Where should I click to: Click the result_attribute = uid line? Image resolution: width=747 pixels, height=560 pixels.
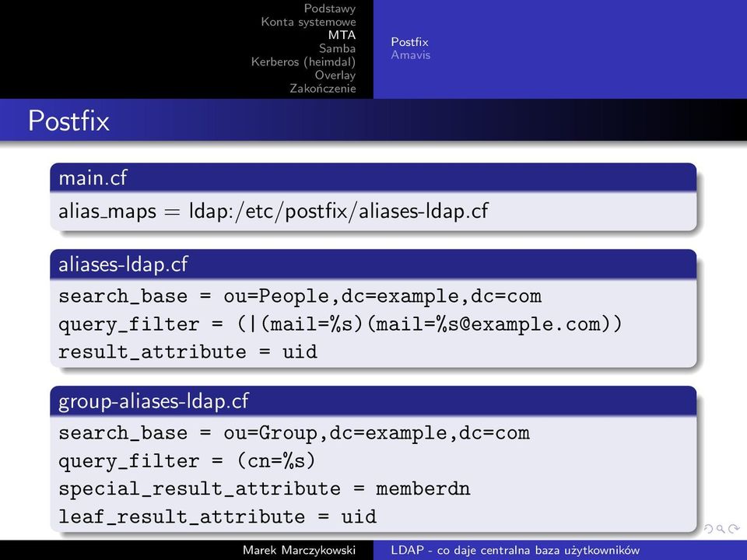(x=188, y=352)
